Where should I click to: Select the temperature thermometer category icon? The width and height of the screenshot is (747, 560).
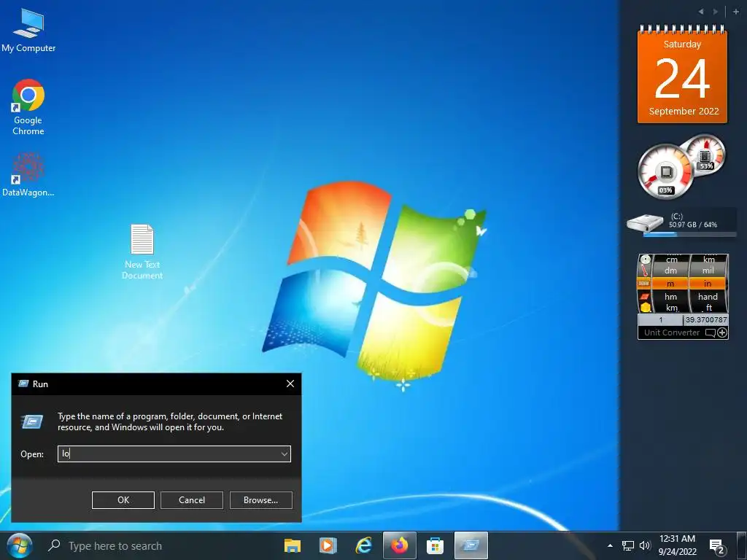(645, 271)
